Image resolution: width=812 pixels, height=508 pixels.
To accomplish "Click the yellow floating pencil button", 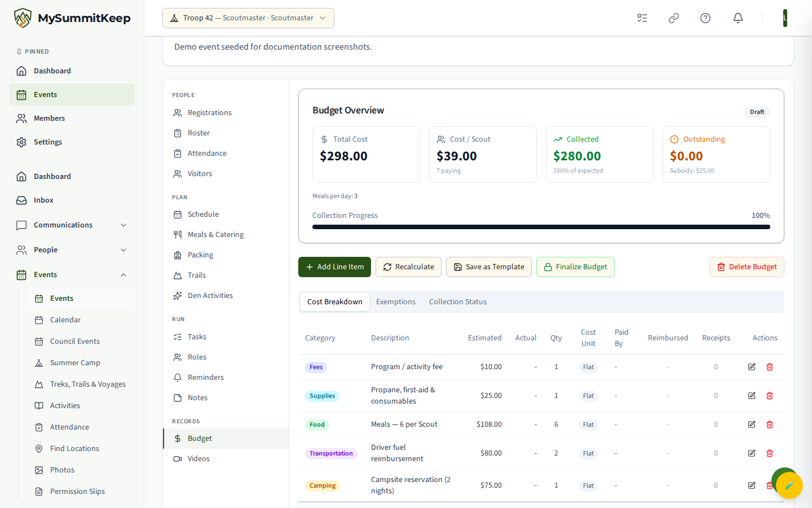I will (789, 485).
